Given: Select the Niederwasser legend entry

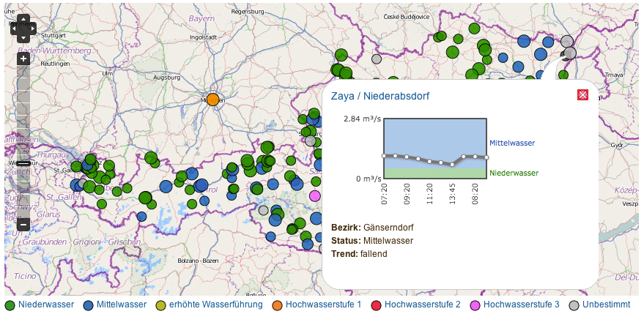Looking at the screenshot, I should 49,304.
